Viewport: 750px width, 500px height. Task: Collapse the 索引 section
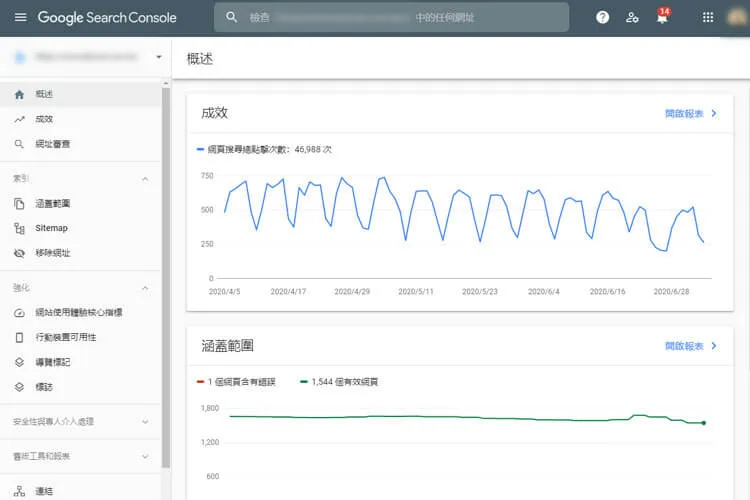click(x=145, y=179)
